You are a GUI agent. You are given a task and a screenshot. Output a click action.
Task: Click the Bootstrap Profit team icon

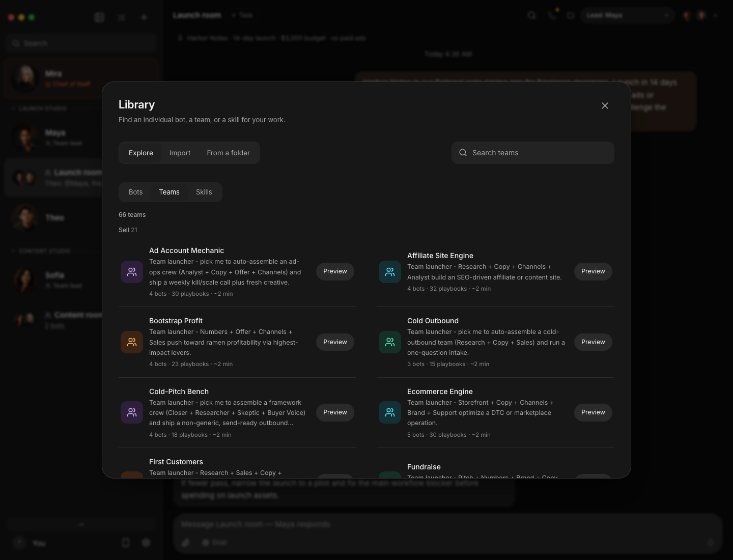point(132,342)
